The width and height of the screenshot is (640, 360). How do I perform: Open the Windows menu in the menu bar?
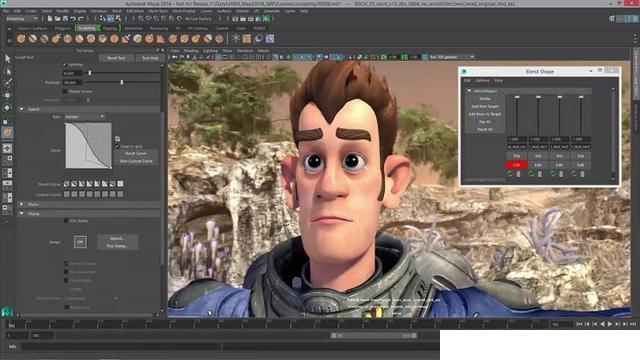99,11
